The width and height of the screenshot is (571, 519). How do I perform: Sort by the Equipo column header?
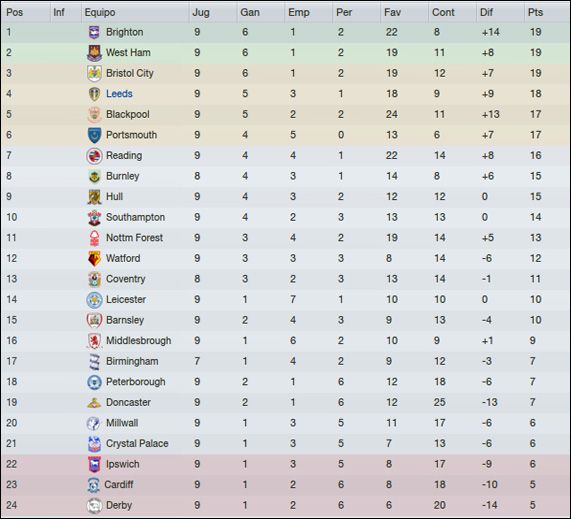coord(100,12)
